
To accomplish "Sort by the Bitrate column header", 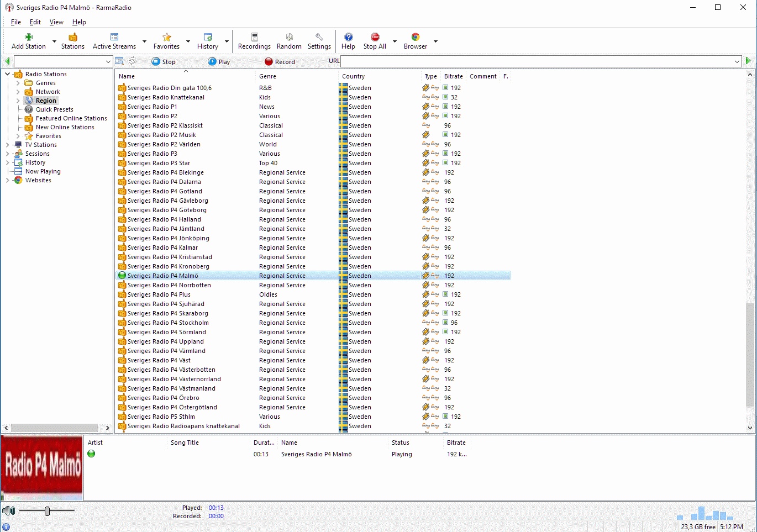I will pos(453,76).
